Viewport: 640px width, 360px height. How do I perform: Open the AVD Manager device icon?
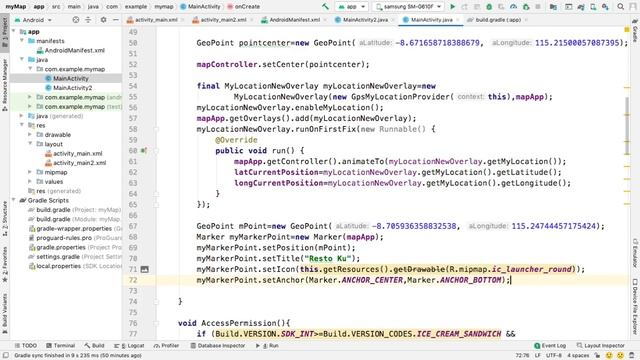coord(593,7)
